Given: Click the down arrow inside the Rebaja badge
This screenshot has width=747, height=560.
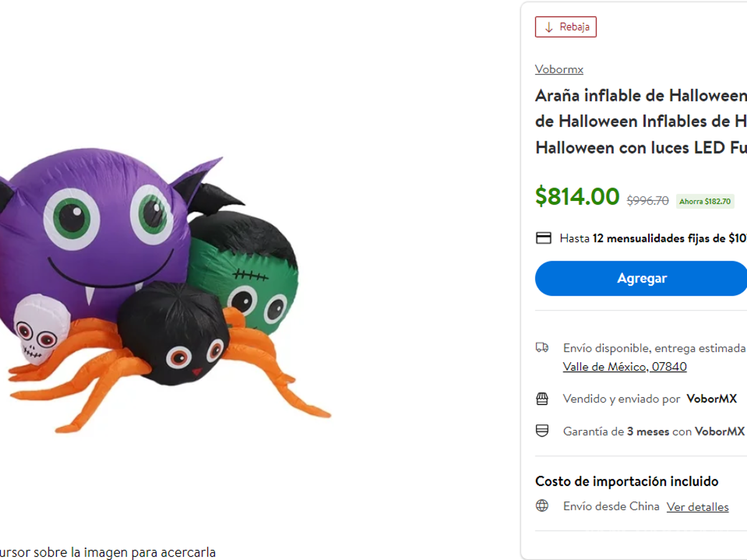Looking at the screenshot, I should (x=548, y=27).
